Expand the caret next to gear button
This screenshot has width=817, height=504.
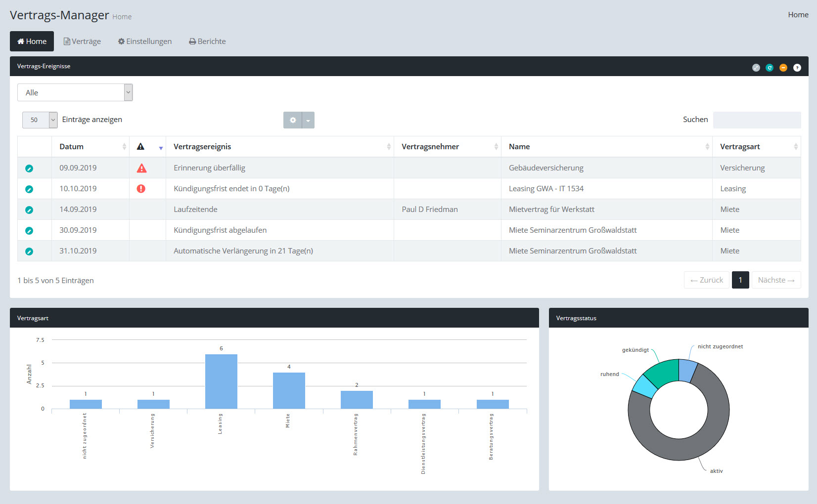click(308, 120)
